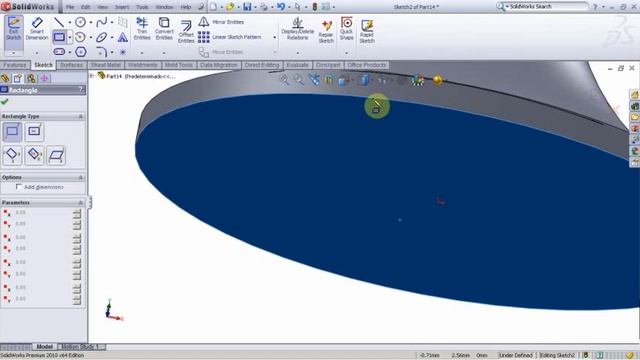Click the Quick Snaps tool
The width and height of the screenshot is (640, 360).
[347, 29]
